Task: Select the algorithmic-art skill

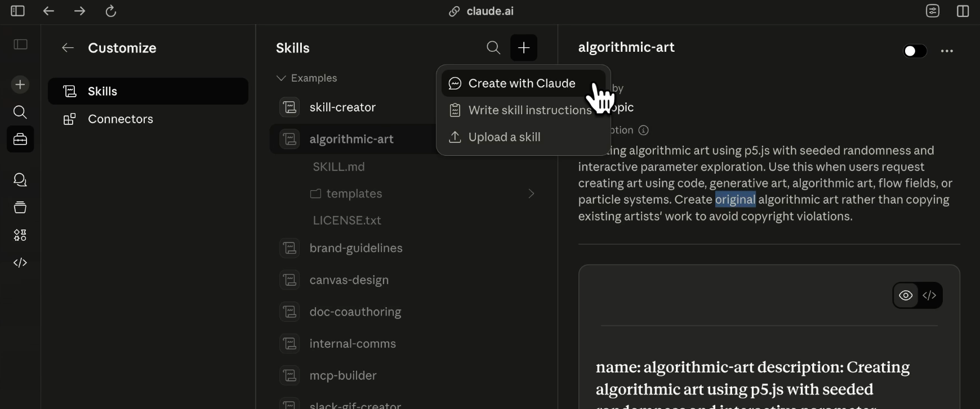Action: pyautogui.click(x=353, y=139)
